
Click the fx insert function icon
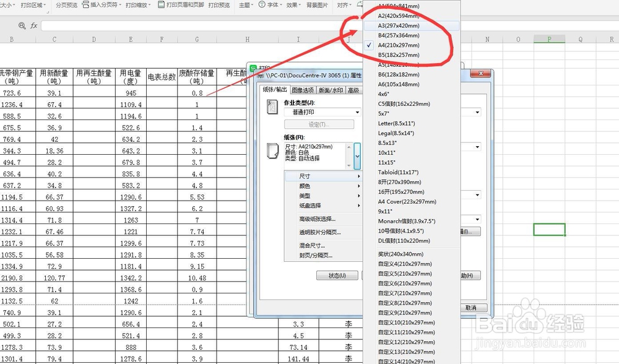(x=33, y=25)
